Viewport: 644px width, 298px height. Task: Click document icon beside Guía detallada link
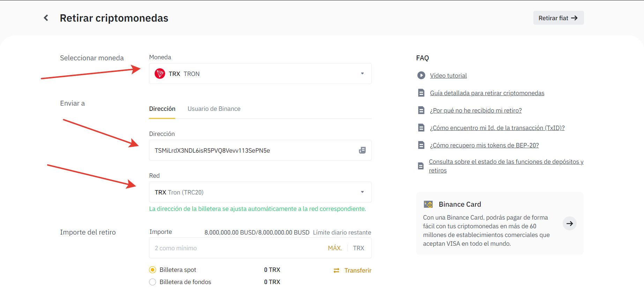(421, 93)
